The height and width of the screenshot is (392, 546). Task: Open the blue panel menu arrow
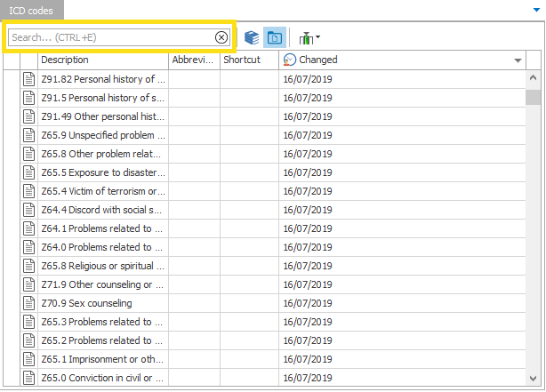pos(536,10)
